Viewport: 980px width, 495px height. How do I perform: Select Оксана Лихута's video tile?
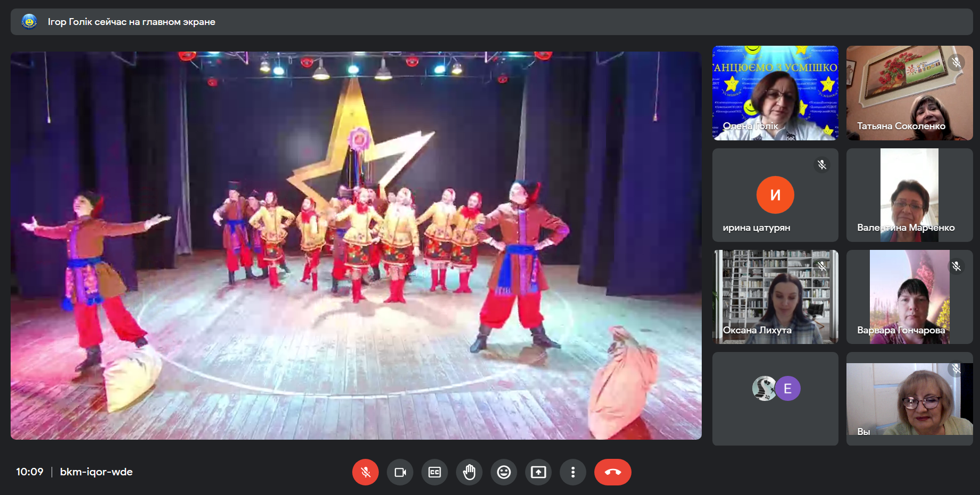point(775,297)
